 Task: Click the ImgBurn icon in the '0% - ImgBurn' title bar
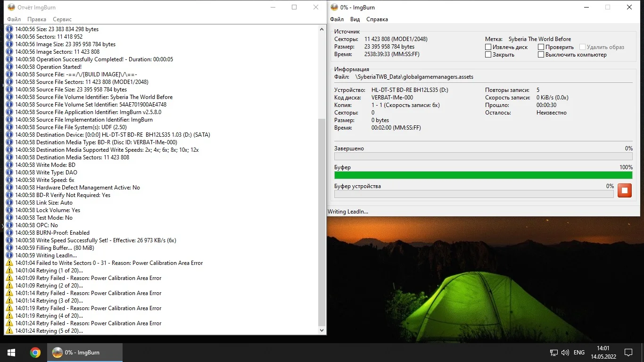pos(334,8)
